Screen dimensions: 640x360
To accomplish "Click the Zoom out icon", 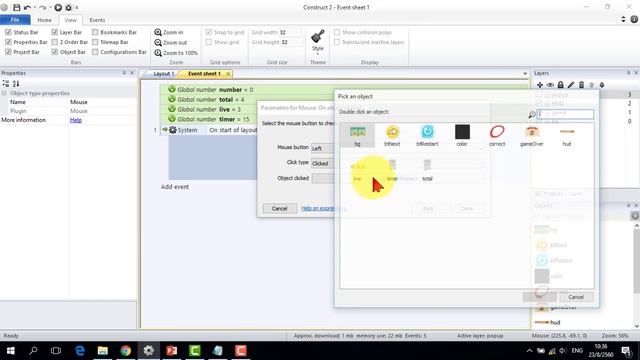I will [x=158, y=42].
